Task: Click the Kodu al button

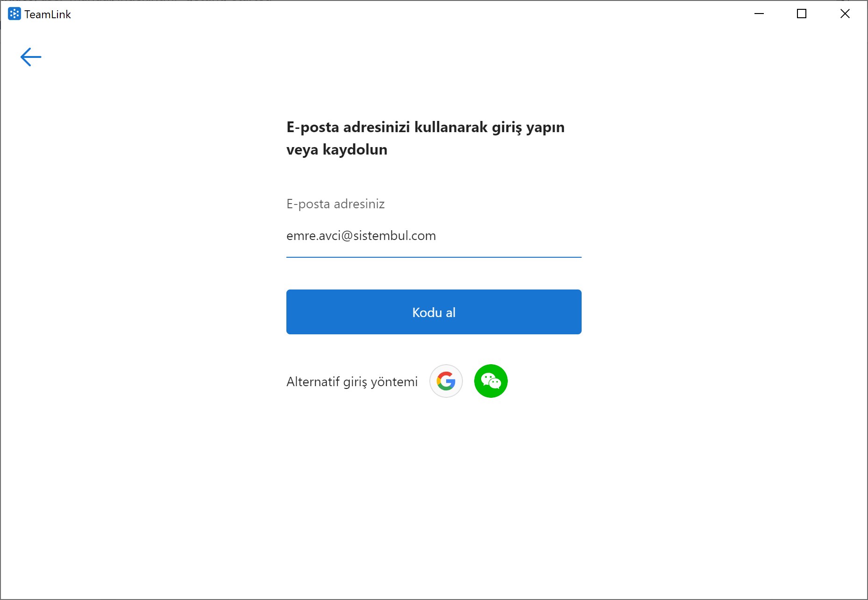Action: click(434, 312)
